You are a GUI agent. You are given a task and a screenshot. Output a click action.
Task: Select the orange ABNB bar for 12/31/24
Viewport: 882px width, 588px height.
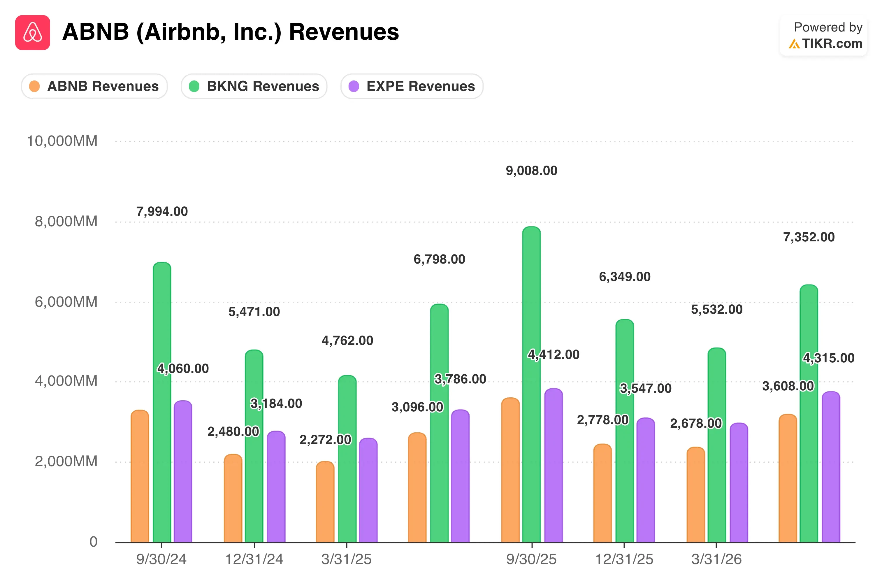pos(233,499)
